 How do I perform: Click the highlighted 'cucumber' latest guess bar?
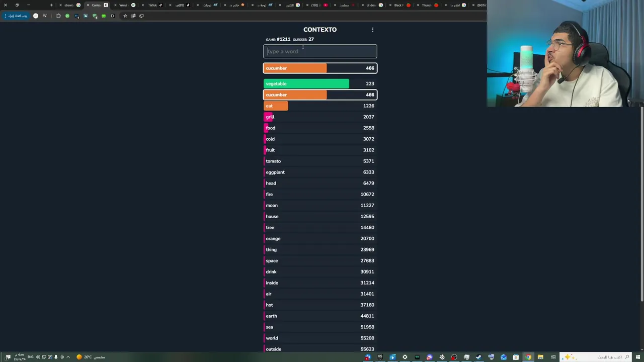pos(320,68)
